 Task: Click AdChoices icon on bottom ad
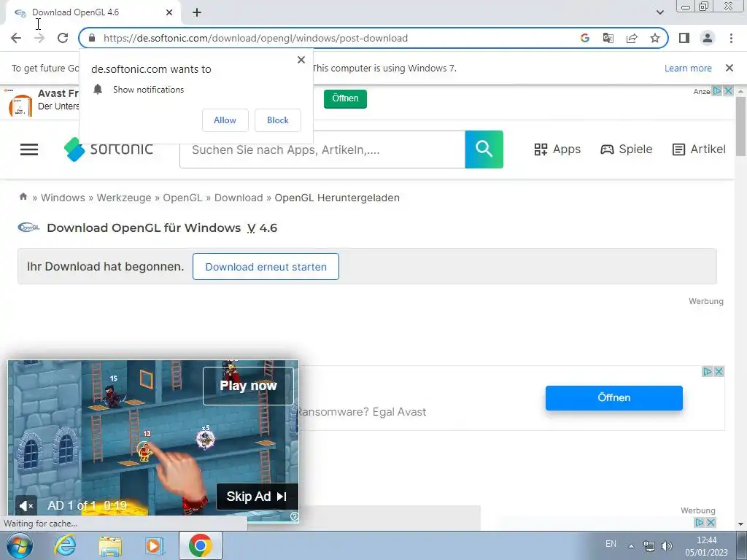tap(700, 523)
